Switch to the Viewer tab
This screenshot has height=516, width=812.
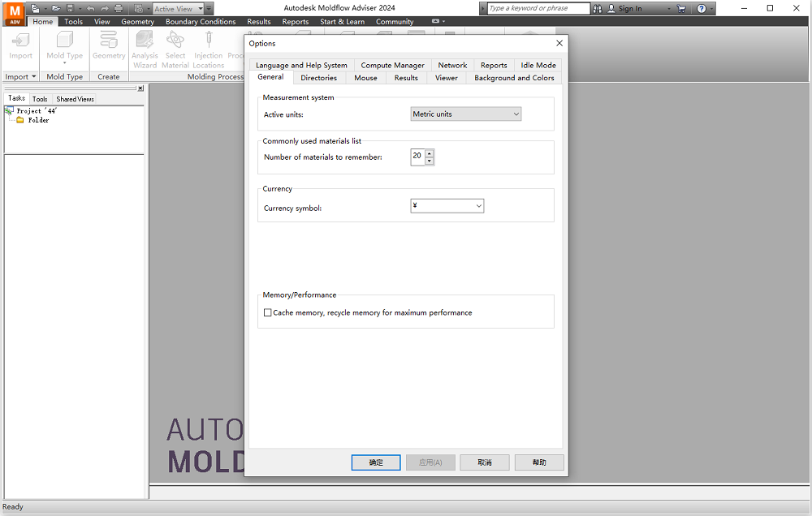click(447, 78)
